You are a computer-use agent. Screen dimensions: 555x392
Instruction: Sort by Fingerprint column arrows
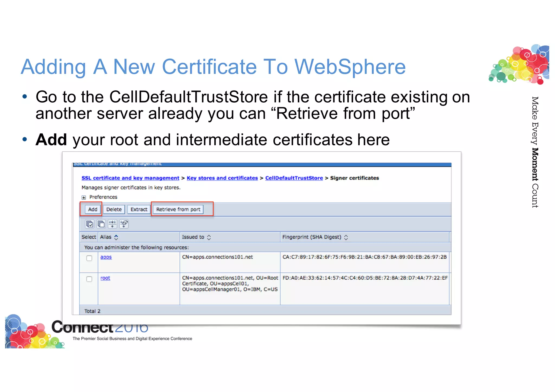(x=346, y=237)
